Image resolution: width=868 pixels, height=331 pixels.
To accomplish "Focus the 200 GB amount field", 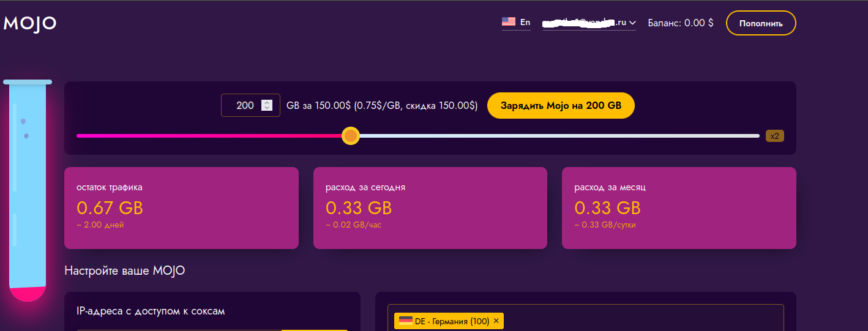I will pyautogui.click(x=250, y=105).
